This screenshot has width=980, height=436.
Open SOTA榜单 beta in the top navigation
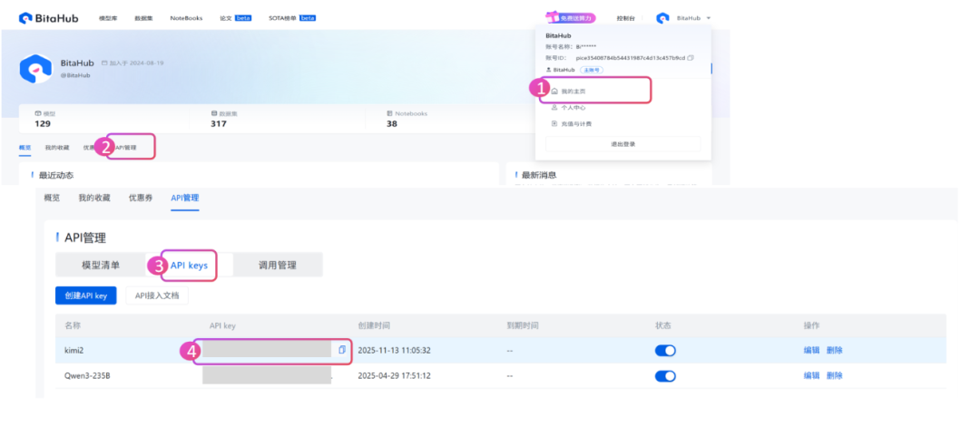pyautogui.click(x=292, y=18)
